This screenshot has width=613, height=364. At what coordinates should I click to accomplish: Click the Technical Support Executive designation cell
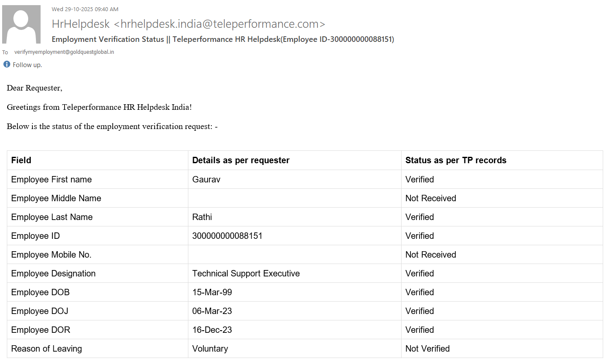pos(246,273)
